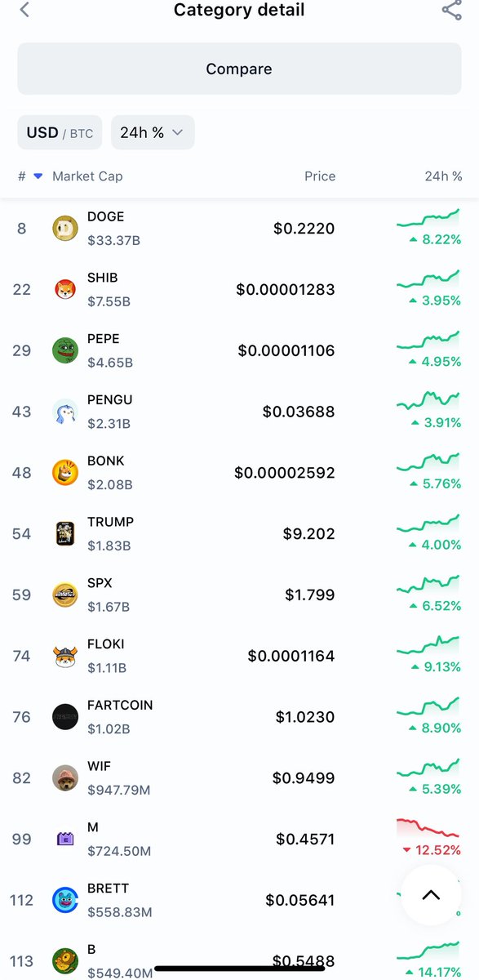The width and height of the screenshot is (479, 980).
Task: Sort the list by Price column
Action: 320,176
